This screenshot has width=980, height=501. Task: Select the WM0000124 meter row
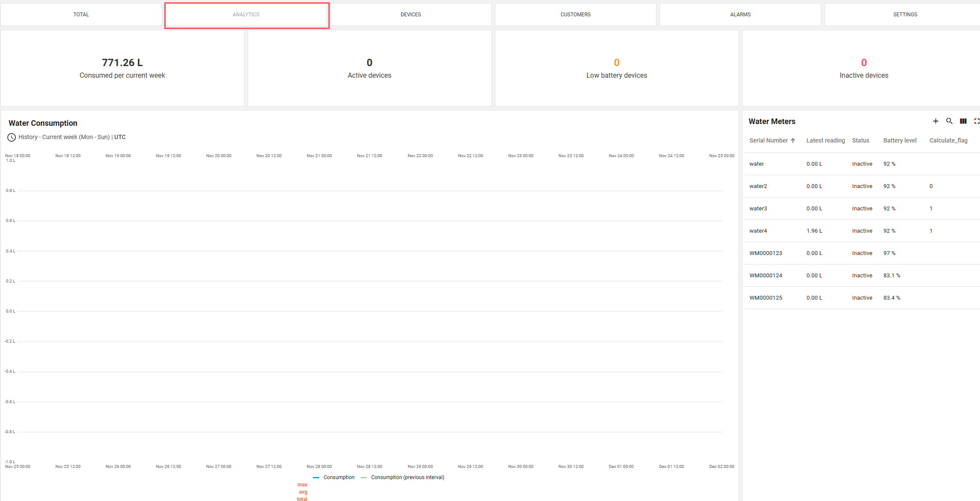[766, 276]
